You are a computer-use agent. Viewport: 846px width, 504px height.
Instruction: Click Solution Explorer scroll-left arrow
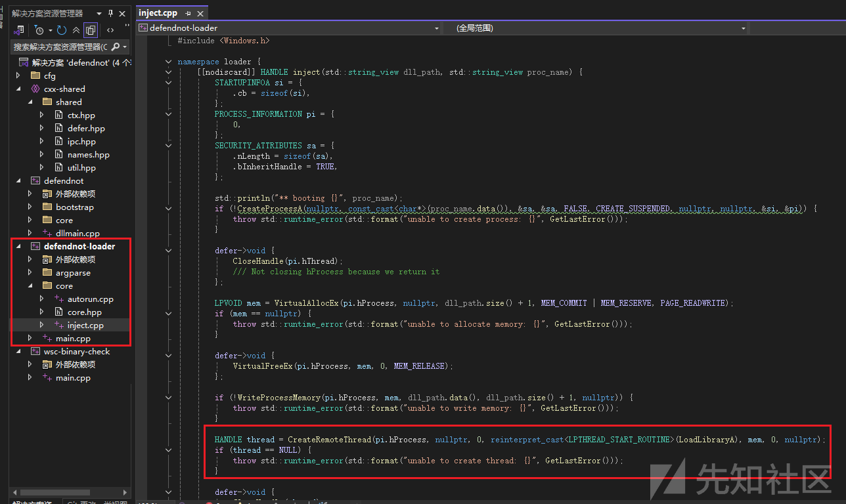tap(16, 492)
